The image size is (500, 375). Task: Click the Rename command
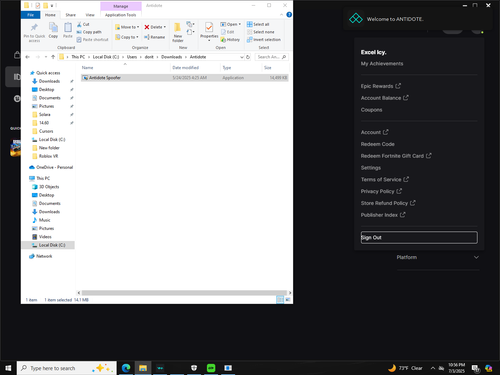[x=155, y=37]
